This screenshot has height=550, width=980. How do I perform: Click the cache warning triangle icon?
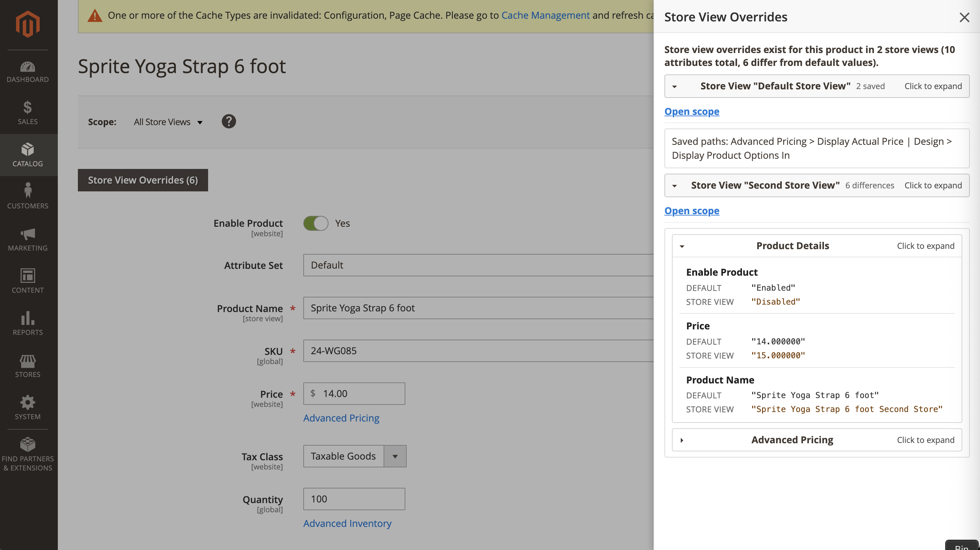(x=95, y=16)
